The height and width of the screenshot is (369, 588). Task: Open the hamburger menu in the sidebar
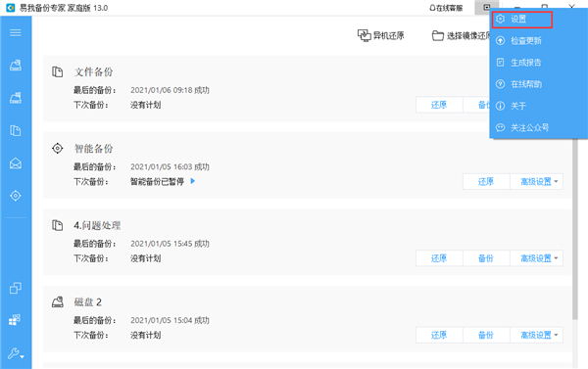click(x=16, y=33)
